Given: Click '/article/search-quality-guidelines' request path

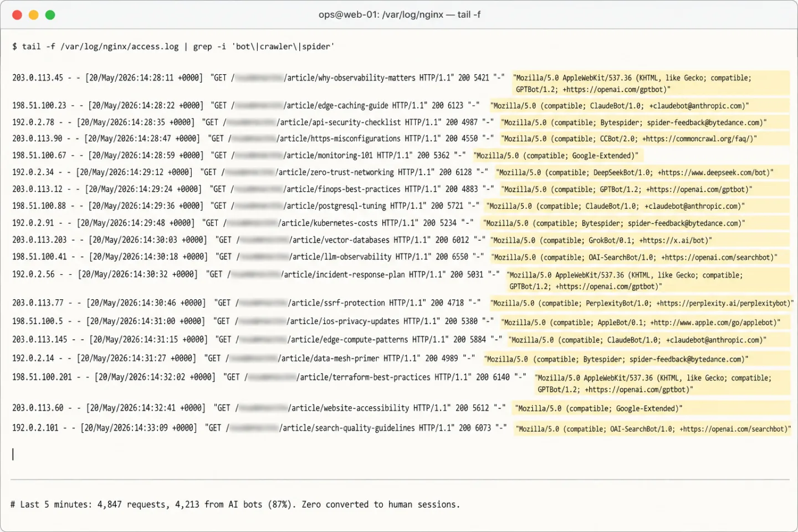Looking at the screenshot, I should pos(347,428).
